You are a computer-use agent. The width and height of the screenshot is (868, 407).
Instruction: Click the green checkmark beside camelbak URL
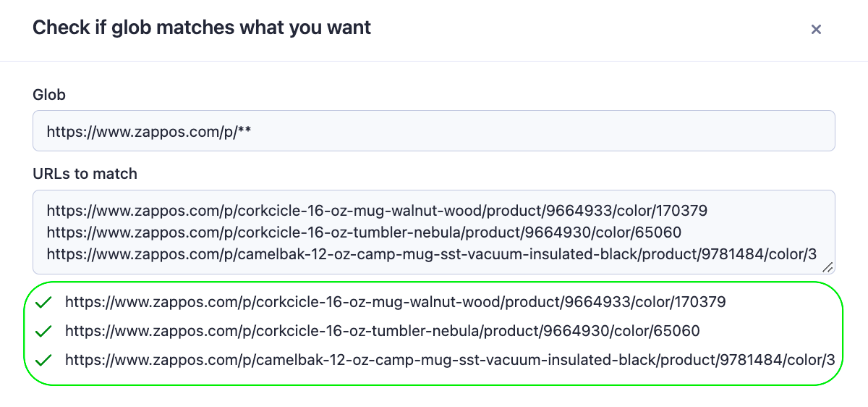[x=43, y=360]
